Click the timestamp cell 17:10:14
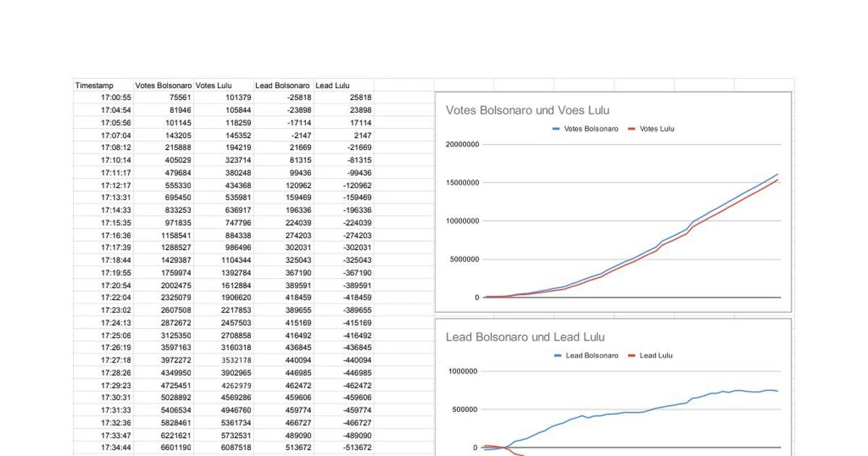This screenshot has height=456, width=868. (103, 160)
